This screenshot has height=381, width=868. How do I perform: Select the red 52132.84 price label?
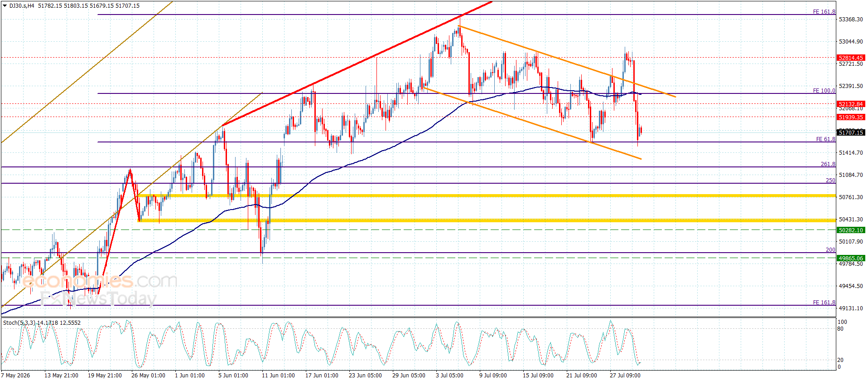(851, 104)
